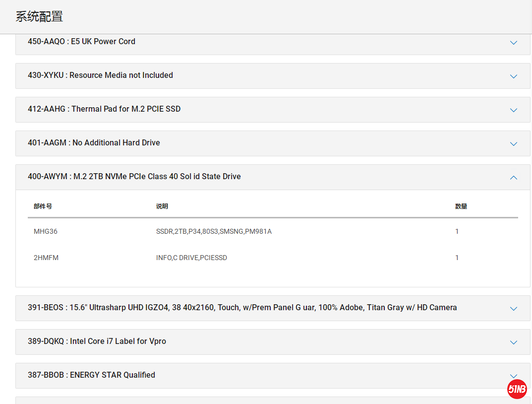Click the INFO,C DRIVE,PCIESSD description
Screen dimensions: 532x404
[191, 258]
